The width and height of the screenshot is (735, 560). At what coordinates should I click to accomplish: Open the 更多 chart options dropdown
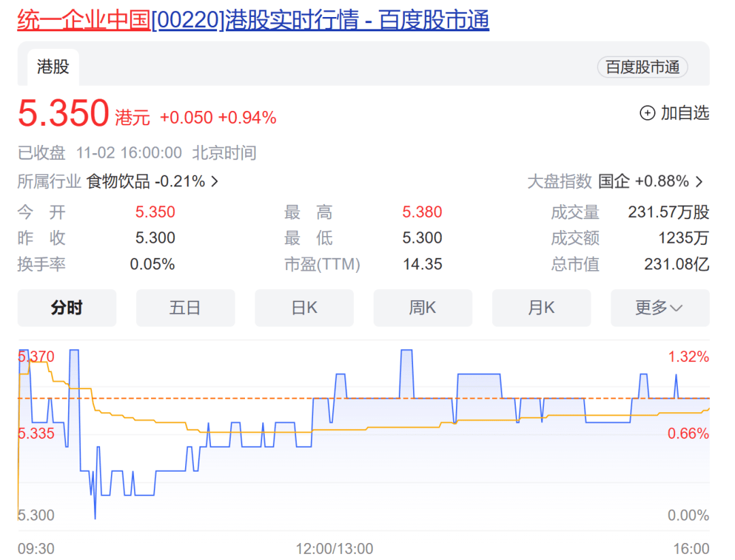(659, 308)
